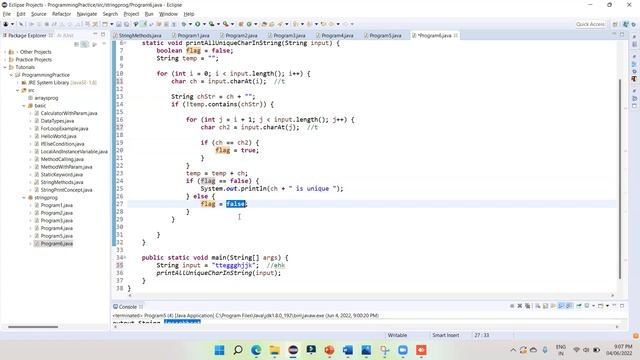This screenshot has height=360, width=640.
Task: Open the Refactor menu
Action: (x=62, y=14)
